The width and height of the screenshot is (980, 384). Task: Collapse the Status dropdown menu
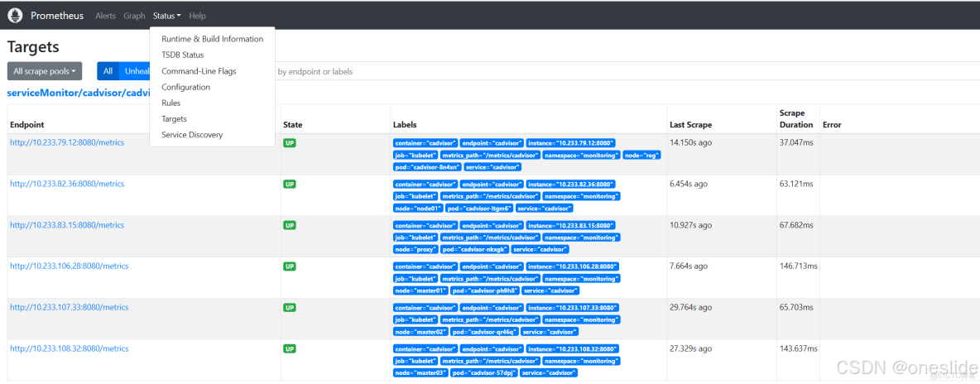(167, 16)
